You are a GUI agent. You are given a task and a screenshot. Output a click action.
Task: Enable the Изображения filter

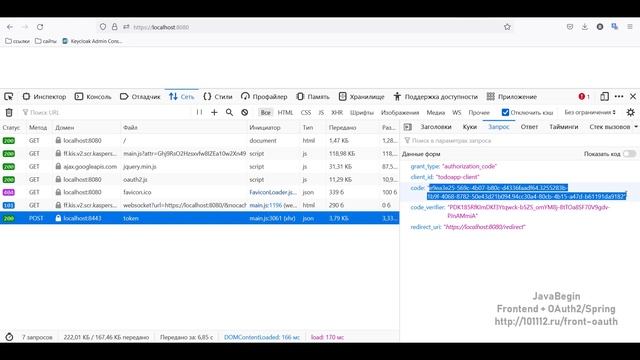[x=400, y=112]
